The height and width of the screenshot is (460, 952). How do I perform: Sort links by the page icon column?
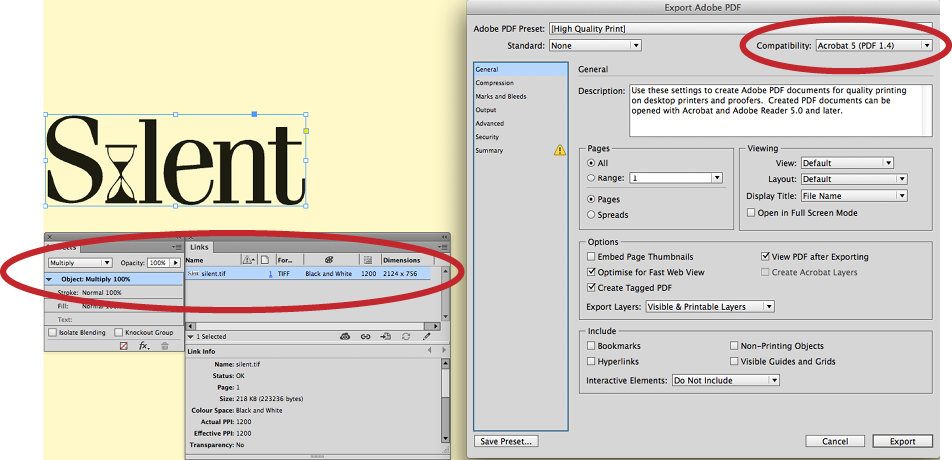(x=265, y=260)
